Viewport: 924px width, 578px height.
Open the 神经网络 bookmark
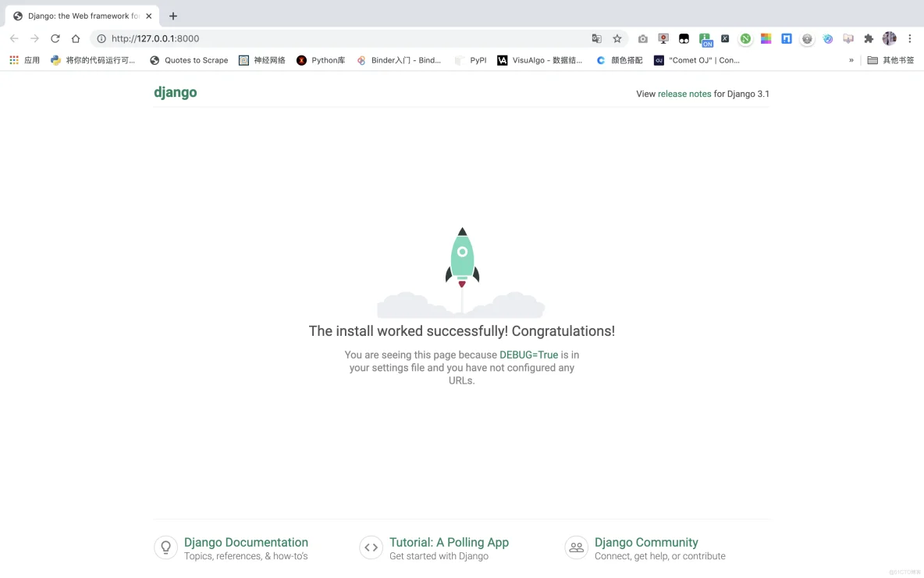click(262, 60)
